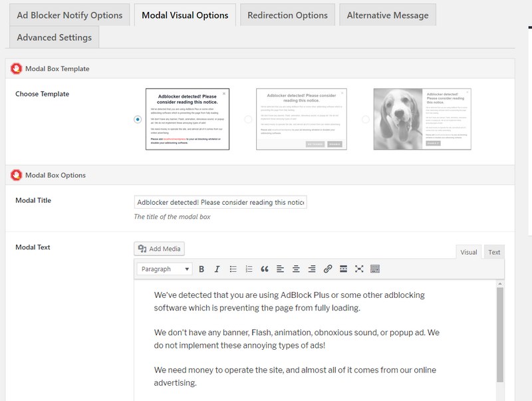Switch editor to Visual mode
Image resolution: width=532 pixels, height=401 pixels.
469,252
